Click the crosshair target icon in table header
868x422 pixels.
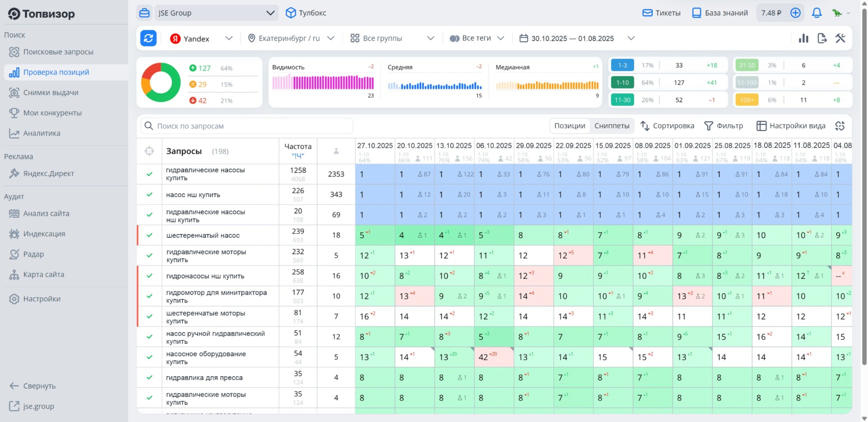pos(149,151)
